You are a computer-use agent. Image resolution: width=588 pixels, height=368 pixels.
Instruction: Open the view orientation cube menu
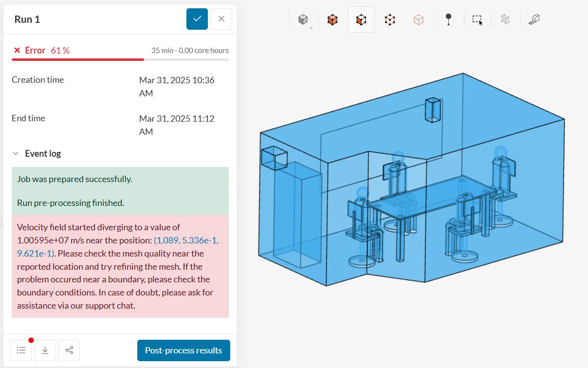click(303, 19)
